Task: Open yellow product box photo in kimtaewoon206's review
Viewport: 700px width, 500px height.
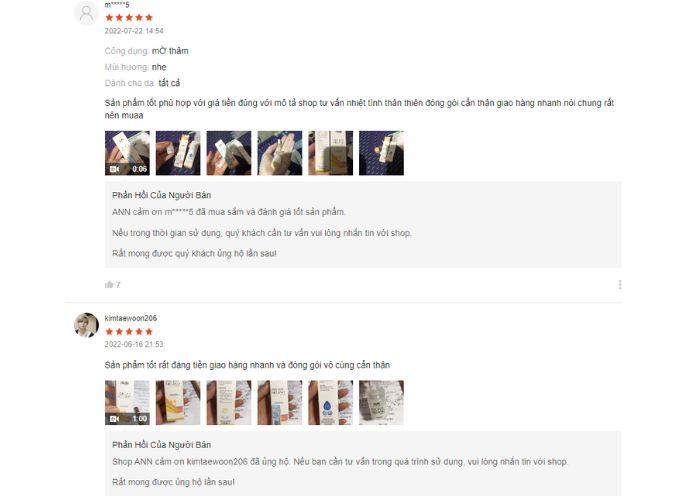Action: [x=178, y=402]
